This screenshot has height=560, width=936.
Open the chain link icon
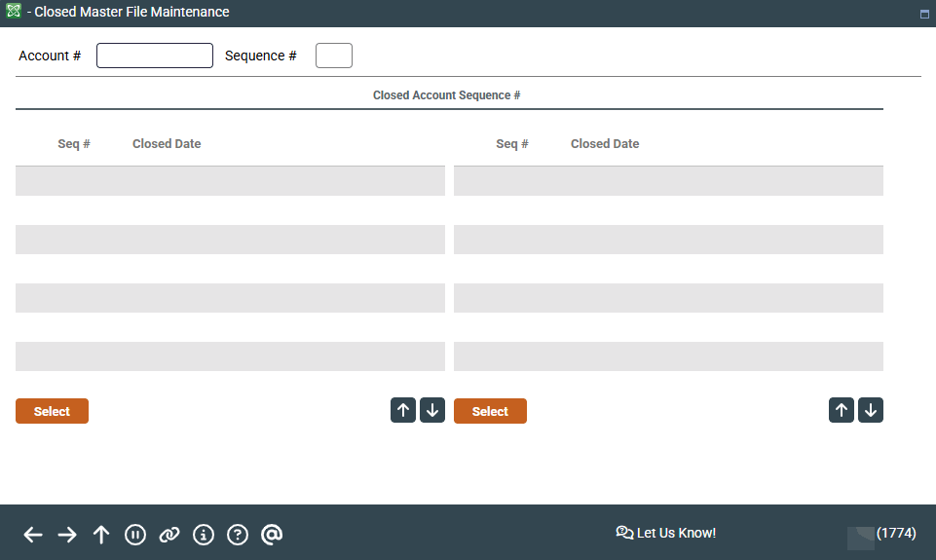tap(169, 535)
